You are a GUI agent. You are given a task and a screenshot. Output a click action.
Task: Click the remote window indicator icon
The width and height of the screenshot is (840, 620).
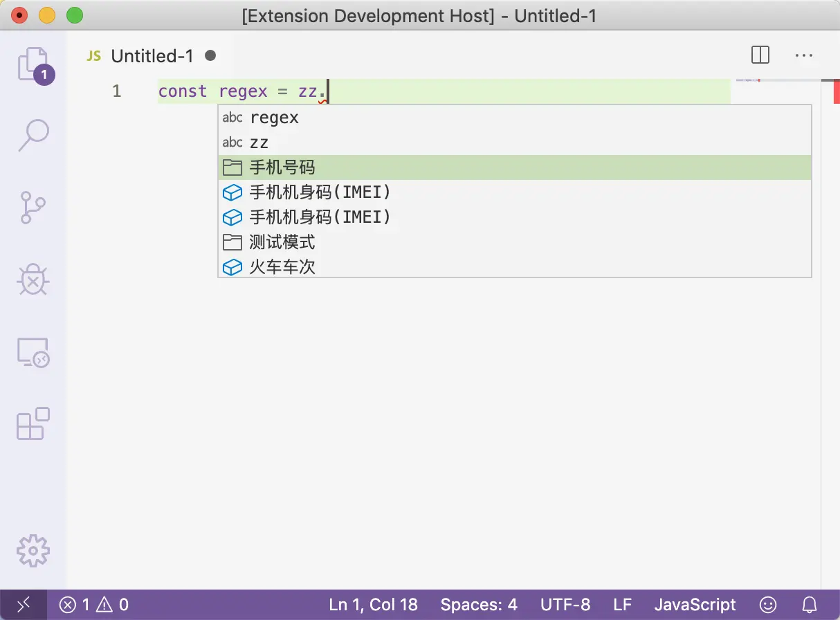coord(24,605)
